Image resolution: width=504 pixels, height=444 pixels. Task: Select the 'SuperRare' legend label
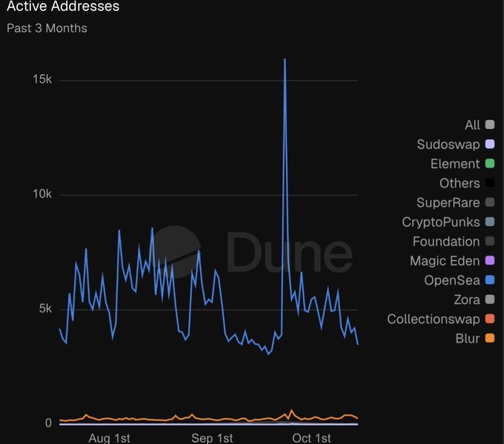[x=448, y=203]
